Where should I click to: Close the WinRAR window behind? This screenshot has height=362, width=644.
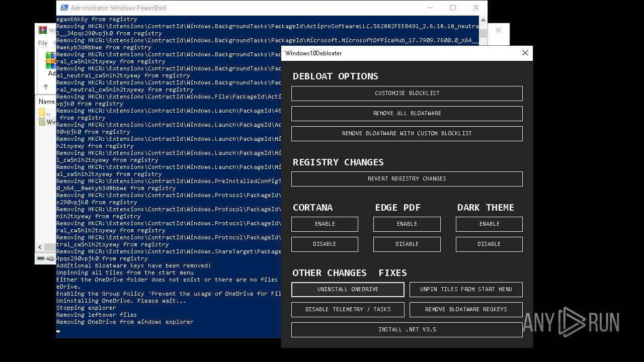pyautogui.click(x=498, y=30)
